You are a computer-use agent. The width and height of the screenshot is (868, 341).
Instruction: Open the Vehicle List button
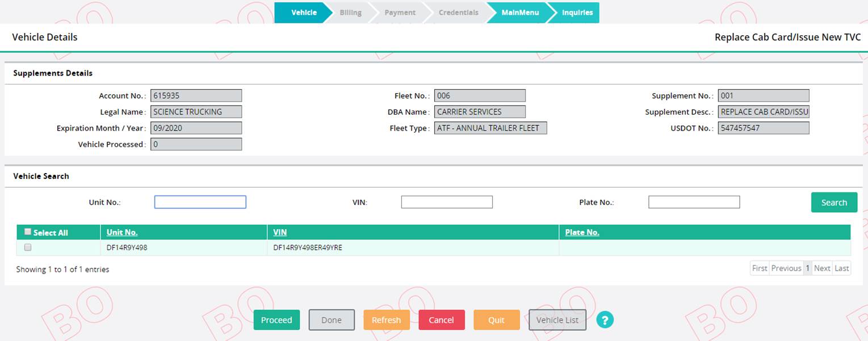pos(557,320)
